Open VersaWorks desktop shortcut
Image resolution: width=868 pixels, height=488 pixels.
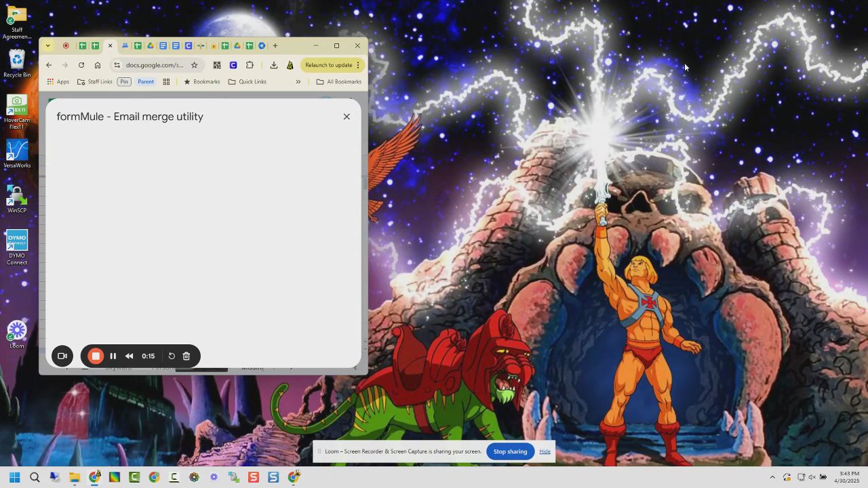pyautogui.click(x=17, y=155)
